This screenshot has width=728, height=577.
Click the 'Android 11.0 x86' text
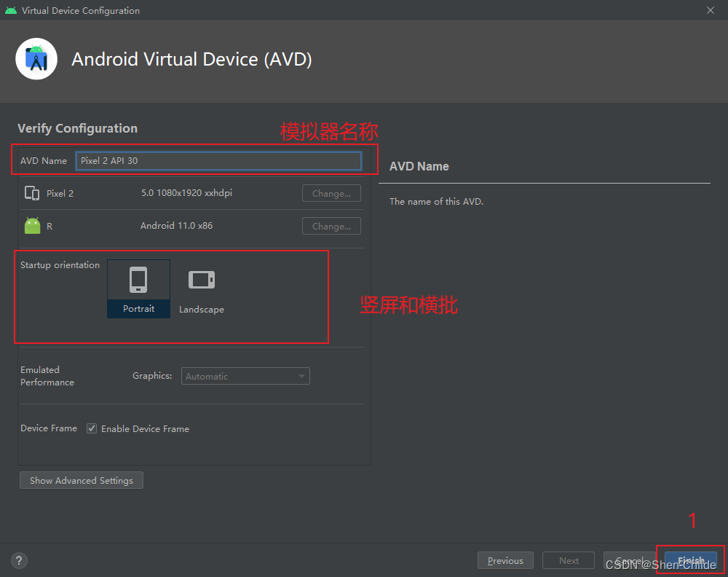tap(176, 226)
